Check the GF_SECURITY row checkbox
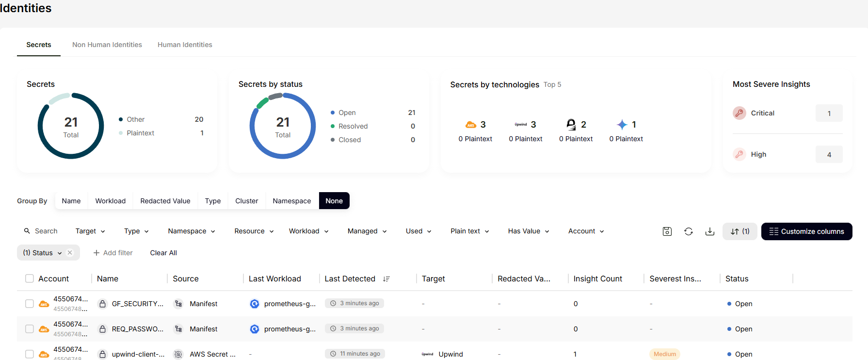This screenshot has width=868, height=360. (x=30, y=304)
